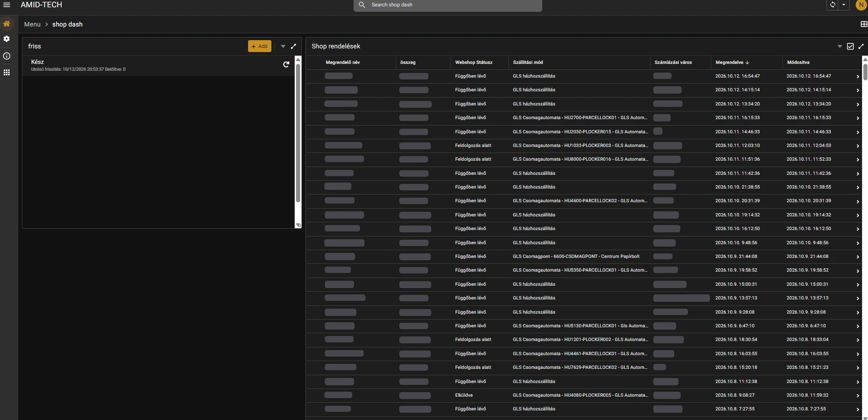
Task: Open the order row from 2026.10.11. 12:03:10
Action: (x=584, y=146)
